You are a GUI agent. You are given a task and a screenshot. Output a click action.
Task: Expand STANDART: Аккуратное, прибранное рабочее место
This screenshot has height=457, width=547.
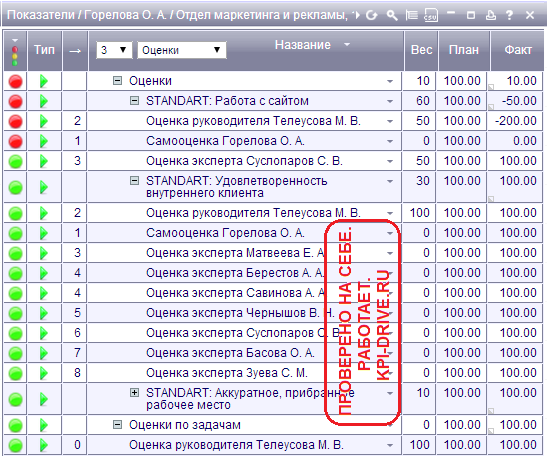click(x=134, y=393)
